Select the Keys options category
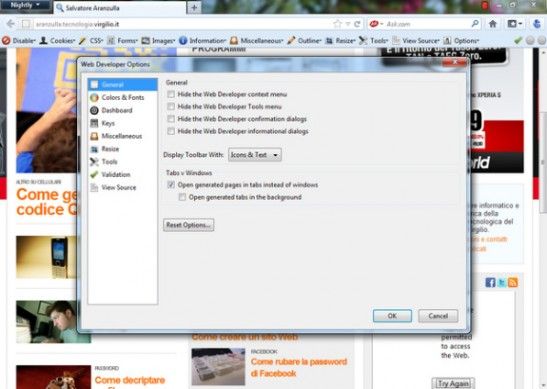 (122, 123)
